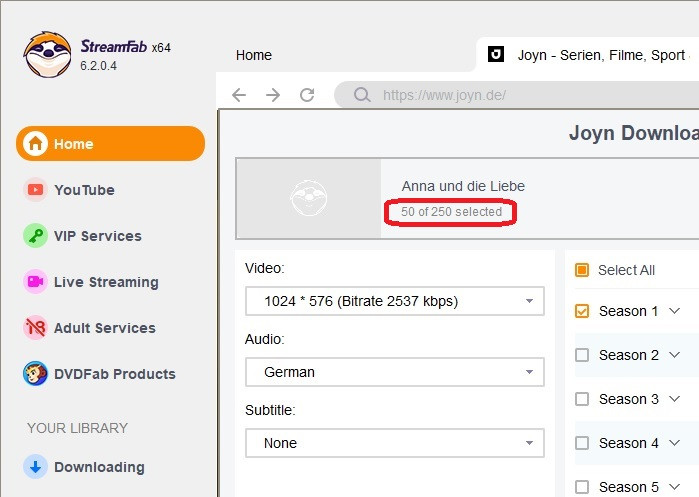The width and height of the screenshot is (699, 497).
Task: Click the StreamFab sloth logo
Action: tap(47, 53)
